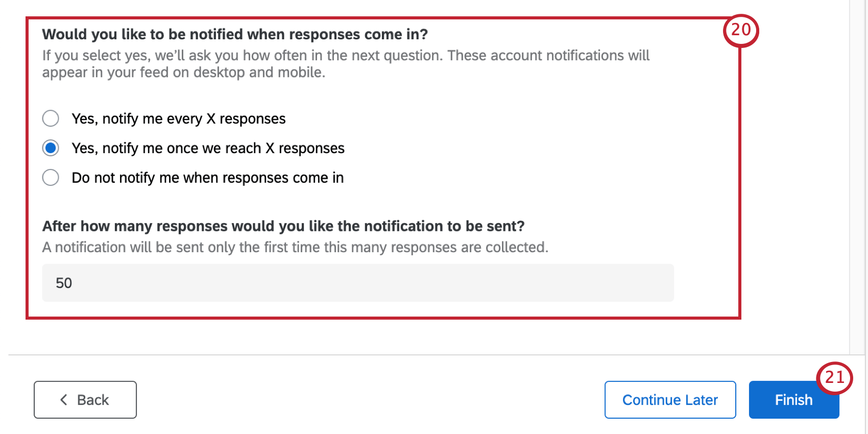868x434 pixels.
Task: Click the note "A notification will be sent only"
Action: pos(295,247)
